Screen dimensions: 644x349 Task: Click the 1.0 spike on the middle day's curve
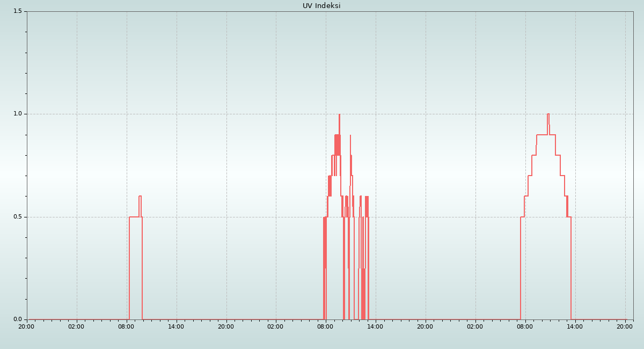(x=339, y=114)
